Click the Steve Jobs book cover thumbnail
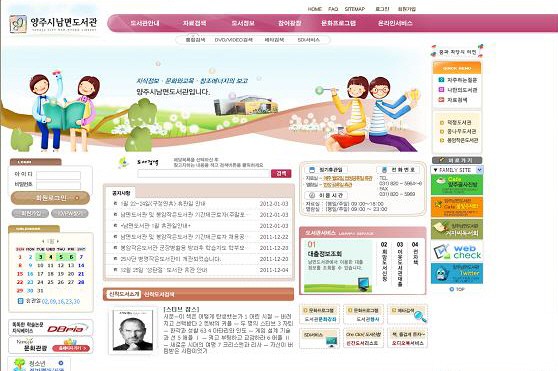 tap(133, 330)
